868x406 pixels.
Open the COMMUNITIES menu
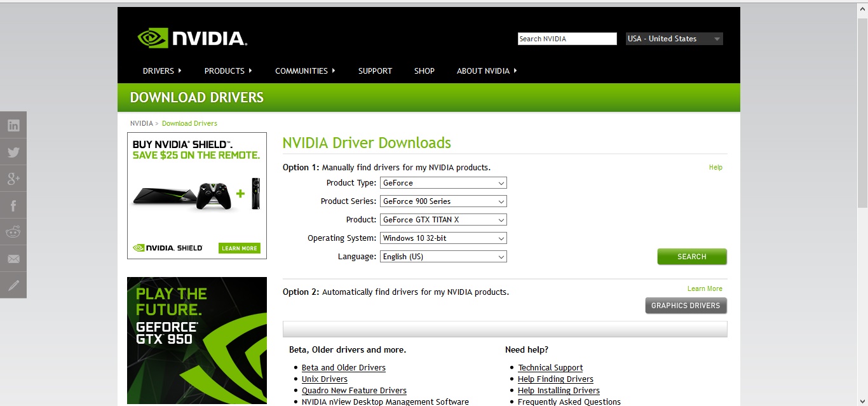305,71
